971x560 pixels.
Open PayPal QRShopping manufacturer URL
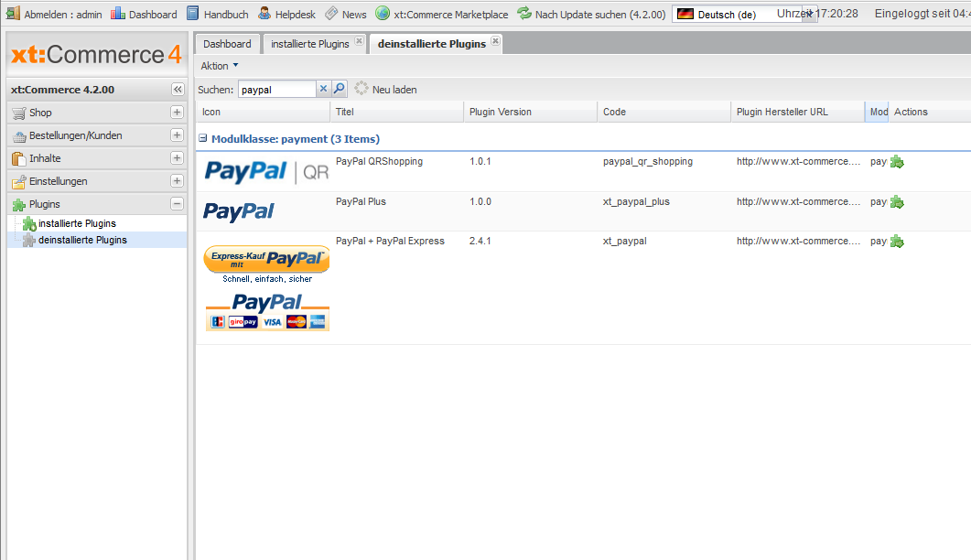(x=798, y=162)
